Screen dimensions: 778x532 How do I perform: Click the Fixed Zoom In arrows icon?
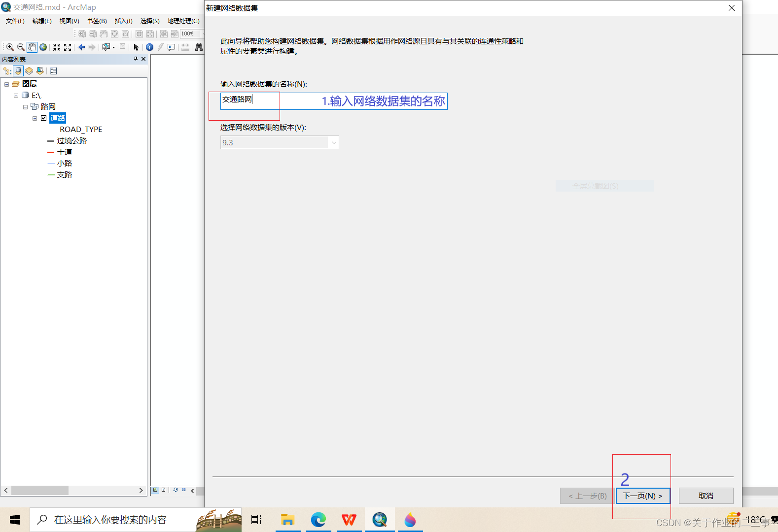[x=57, y=47]
